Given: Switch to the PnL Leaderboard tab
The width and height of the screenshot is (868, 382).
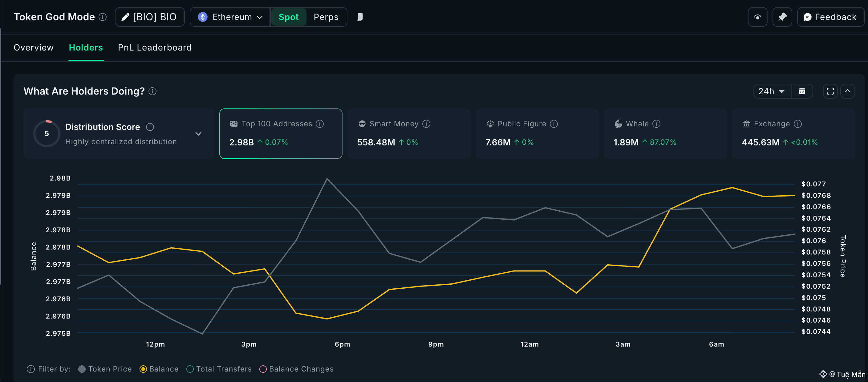Looking at the screenshot, I should tap(155, 47).
